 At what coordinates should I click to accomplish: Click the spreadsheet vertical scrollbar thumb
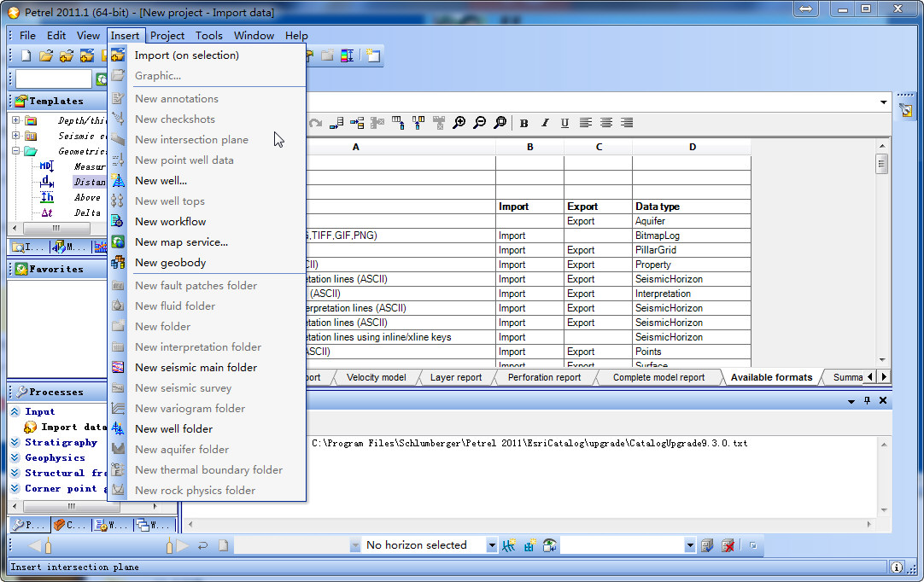881,163
